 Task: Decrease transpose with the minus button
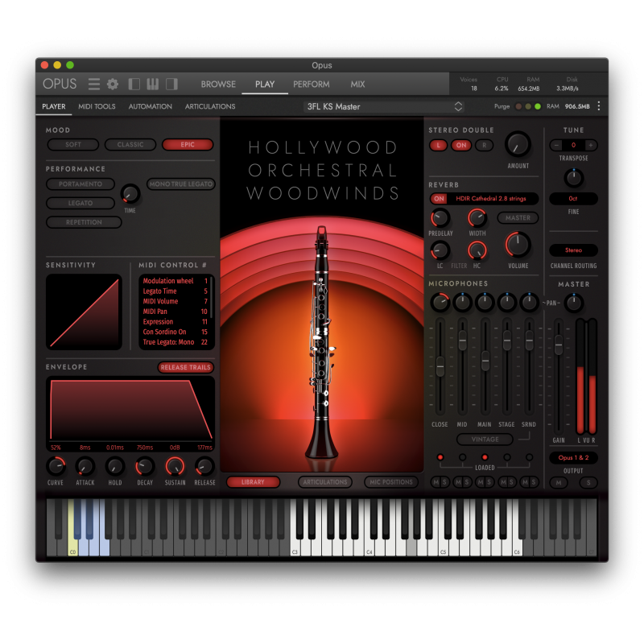(556, 145)
